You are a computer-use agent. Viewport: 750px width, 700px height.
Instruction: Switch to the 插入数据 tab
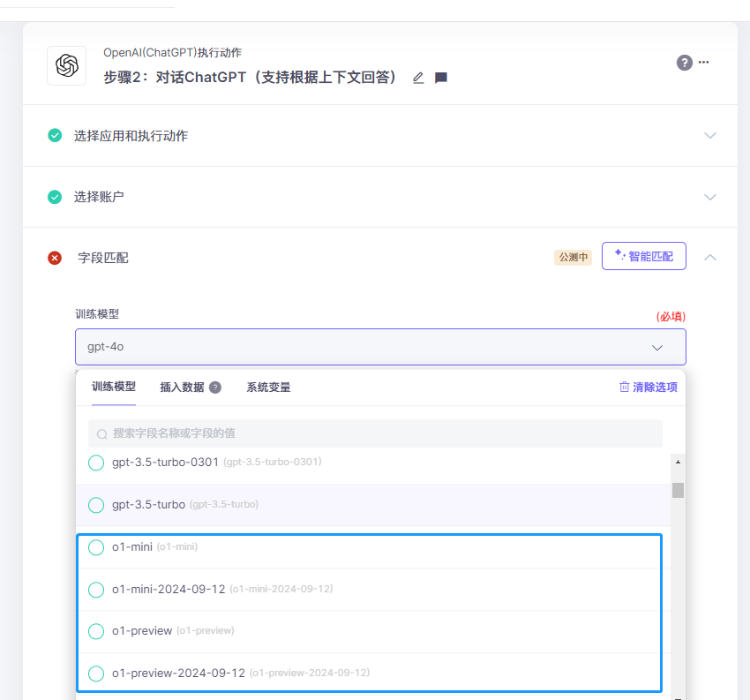click(x=182, y=388)
